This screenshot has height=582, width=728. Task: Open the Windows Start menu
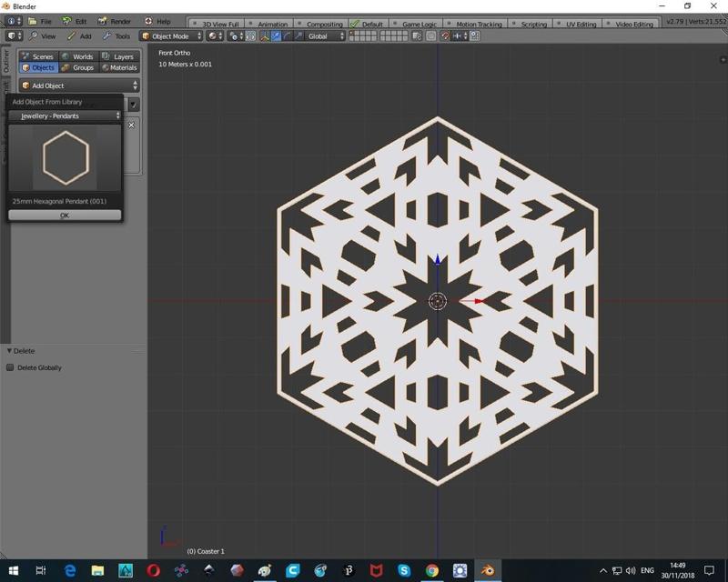tap(14, 570)
